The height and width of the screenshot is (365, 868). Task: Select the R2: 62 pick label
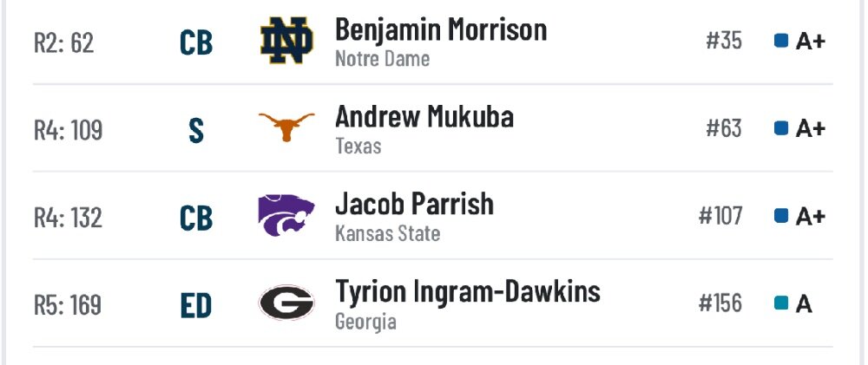click(x=64, y=42)
